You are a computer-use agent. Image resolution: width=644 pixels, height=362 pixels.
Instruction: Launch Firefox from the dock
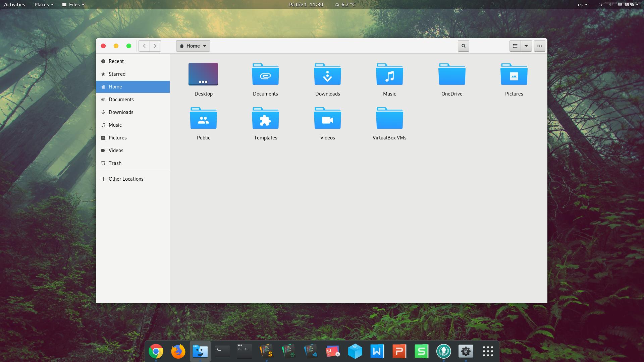click(x=178, y=351)
